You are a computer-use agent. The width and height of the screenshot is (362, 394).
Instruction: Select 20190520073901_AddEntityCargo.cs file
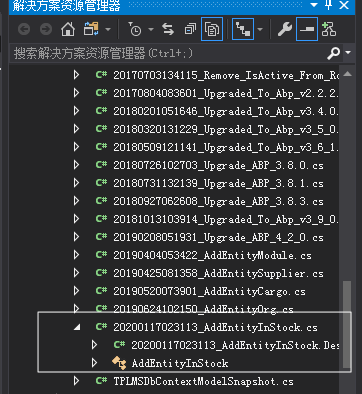(x=209, y=291)
